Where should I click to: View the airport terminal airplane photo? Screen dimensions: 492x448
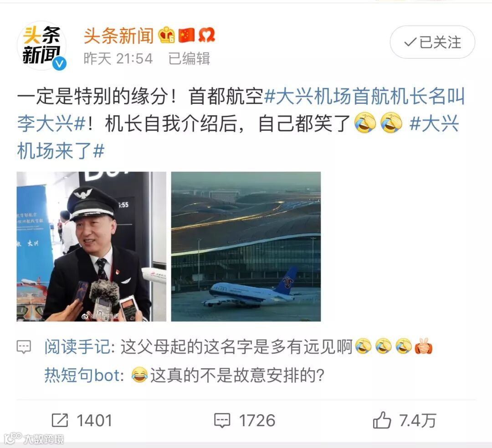click(246, 247)
